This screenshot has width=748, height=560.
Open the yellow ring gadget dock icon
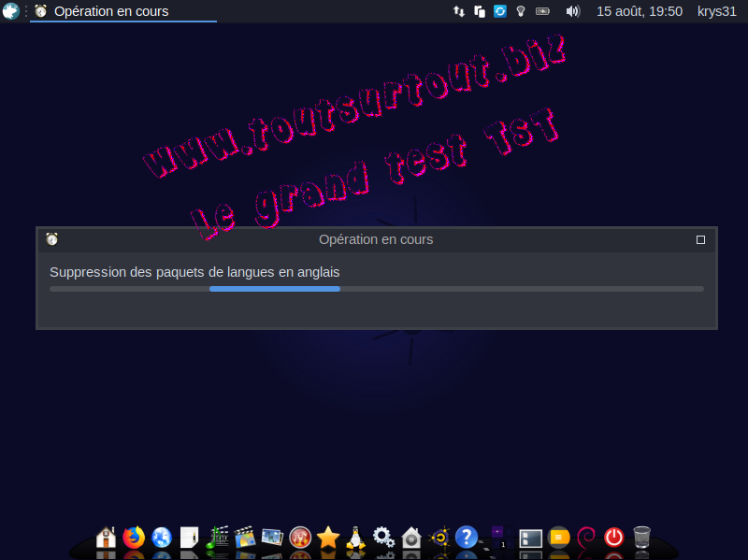pyautogui.click(x=439, y=538)
